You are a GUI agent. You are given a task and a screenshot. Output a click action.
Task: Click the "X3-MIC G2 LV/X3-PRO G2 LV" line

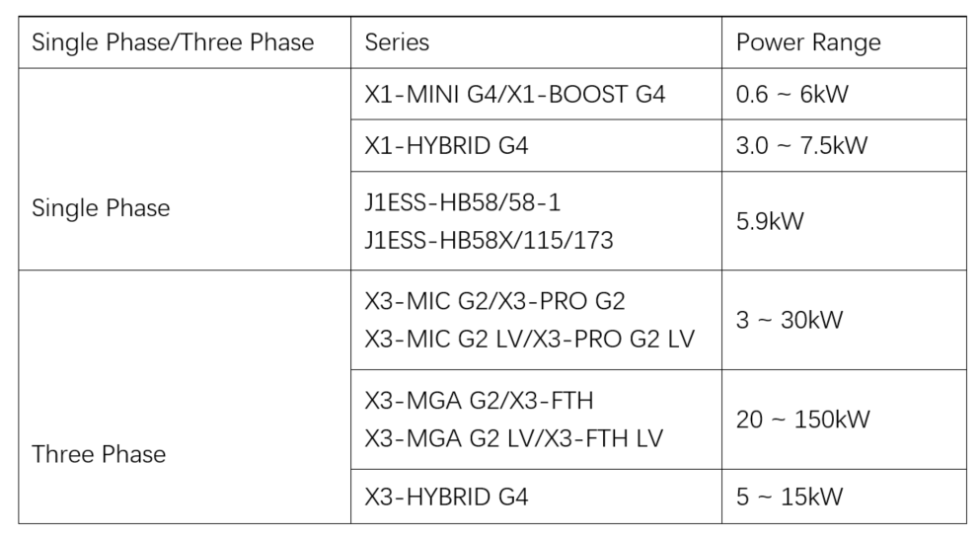[x=529, y=339]
